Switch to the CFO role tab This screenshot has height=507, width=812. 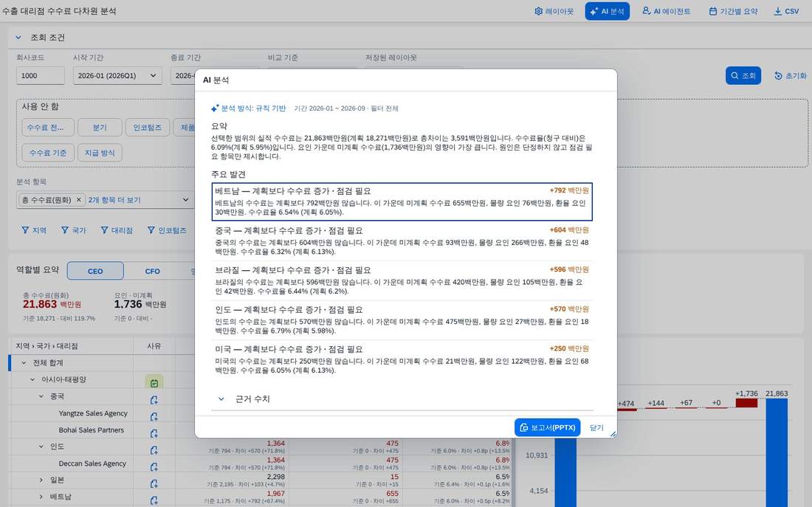(152, 271)
